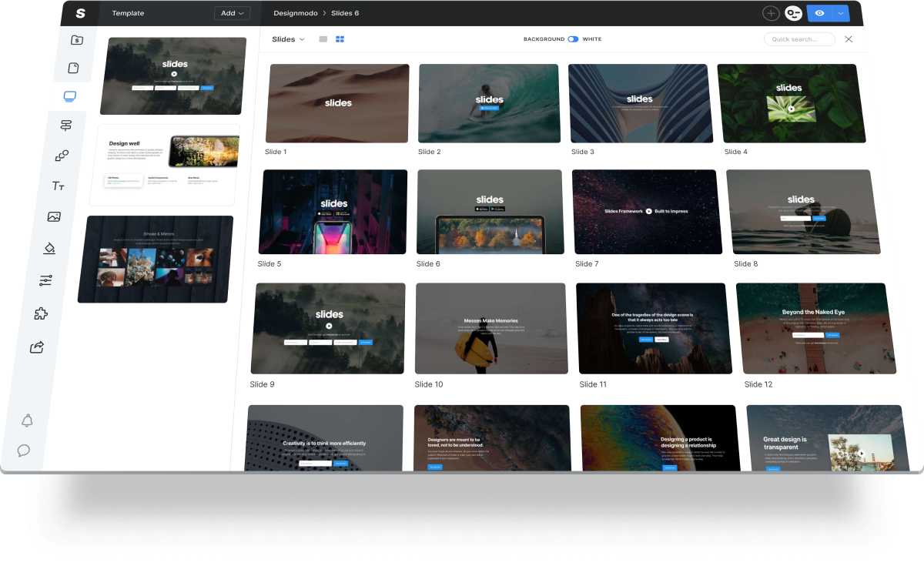Click the Pages icon near the top sidebar

[x=73, y=67]
